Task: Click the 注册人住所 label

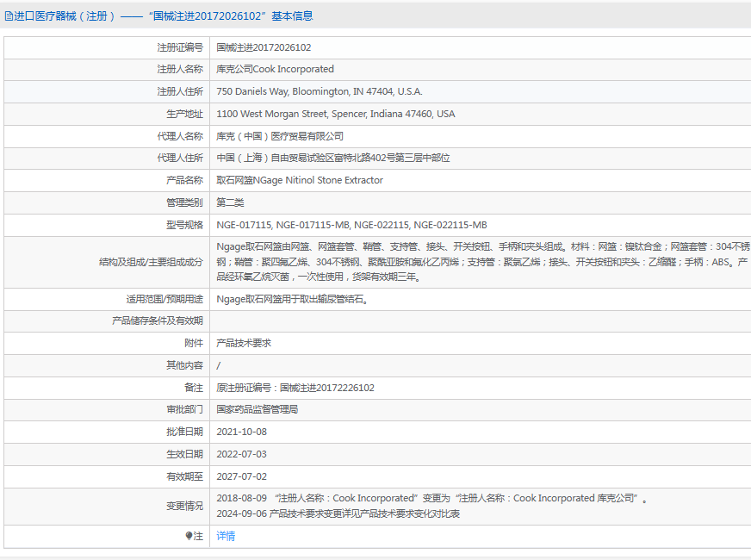Action: click(180, 91)
